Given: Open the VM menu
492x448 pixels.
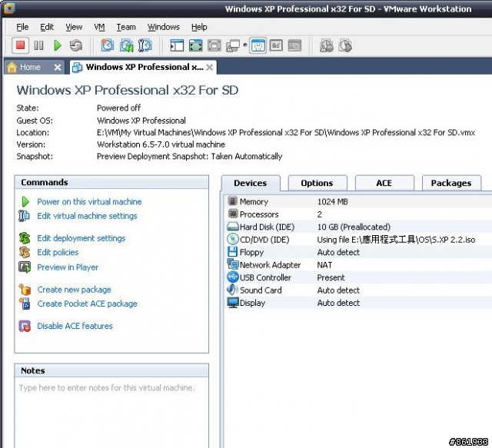Looking at the screenshot, I should click(x=99, y=27).
